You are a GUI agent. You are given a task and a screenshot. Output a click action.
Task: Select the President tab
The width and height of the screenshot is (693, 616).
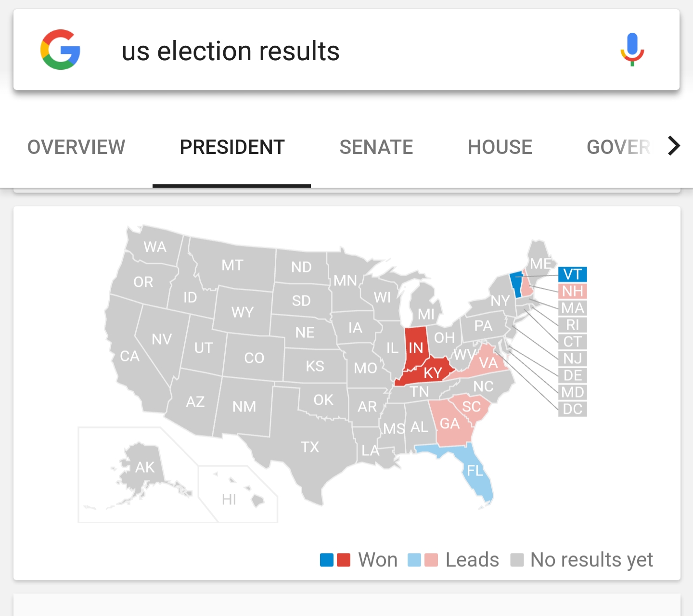coord(232,147)
